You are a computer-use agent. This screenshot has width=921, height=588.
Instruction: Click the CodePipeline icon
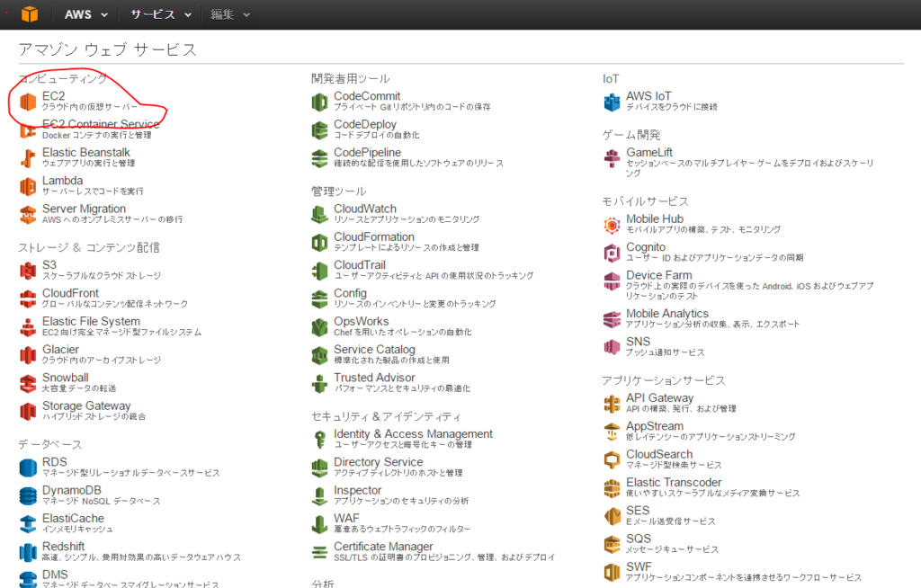[319, 158]
